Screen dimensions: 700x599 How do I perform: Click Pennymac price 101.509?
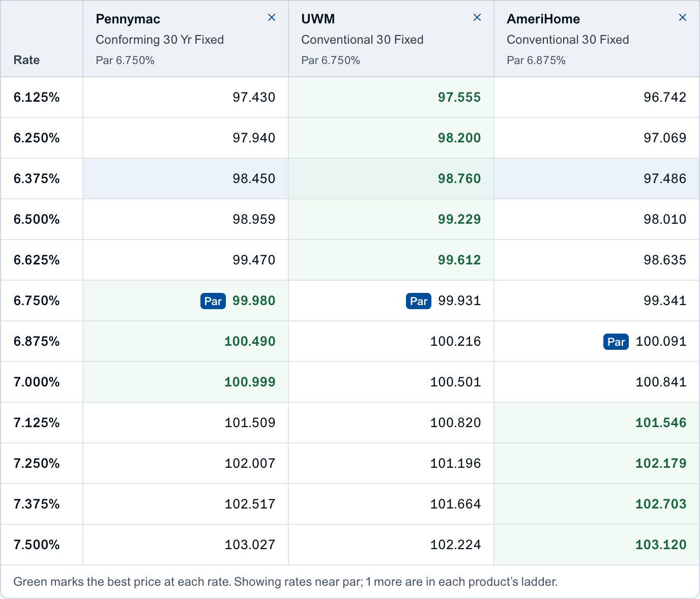pos(250,423)
